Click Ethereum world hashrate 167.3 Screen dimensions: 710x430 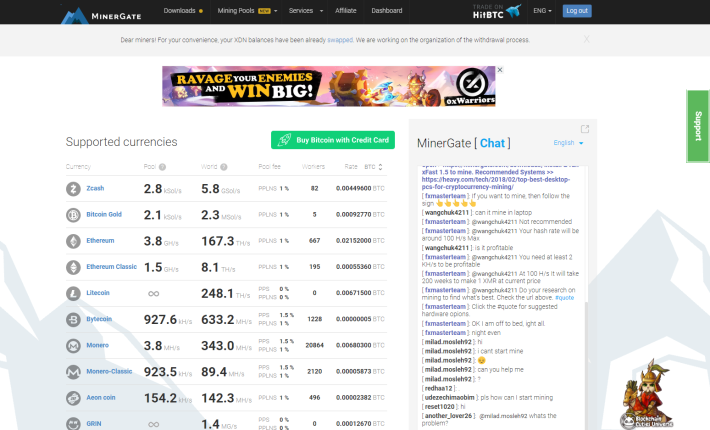pos(217,241)
